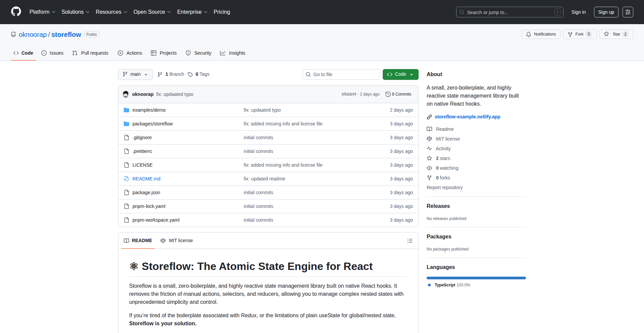Expand the Platform navigation menu

click(x=42, y=12)
